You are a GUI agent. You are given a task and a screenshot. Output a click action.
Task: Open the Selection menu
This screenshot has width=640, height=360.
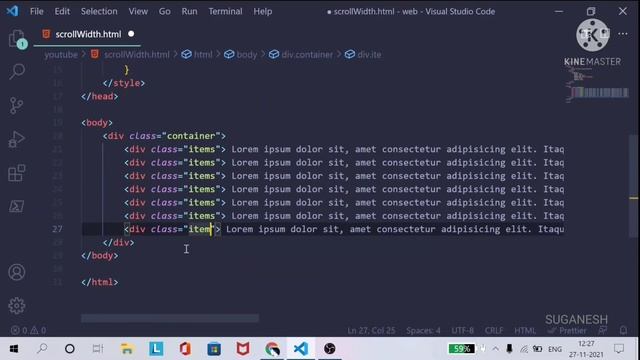[x=99, y=11]
